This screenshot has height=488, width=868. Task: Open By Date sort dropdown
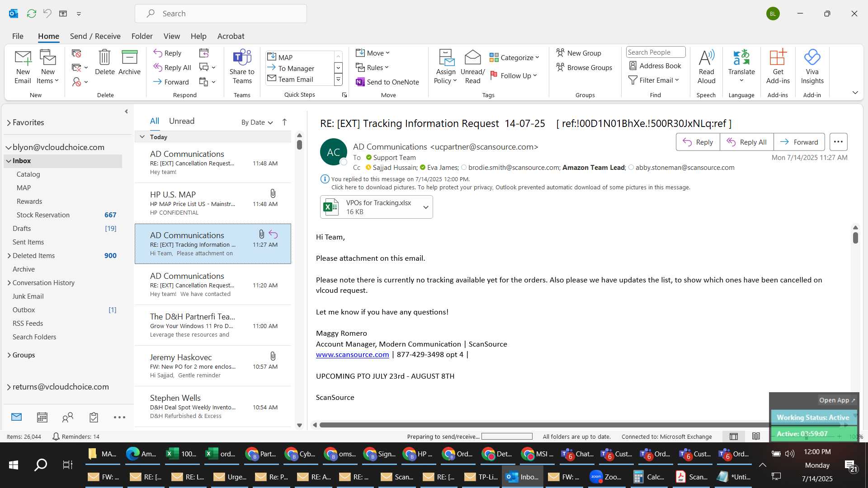point(257,122)
